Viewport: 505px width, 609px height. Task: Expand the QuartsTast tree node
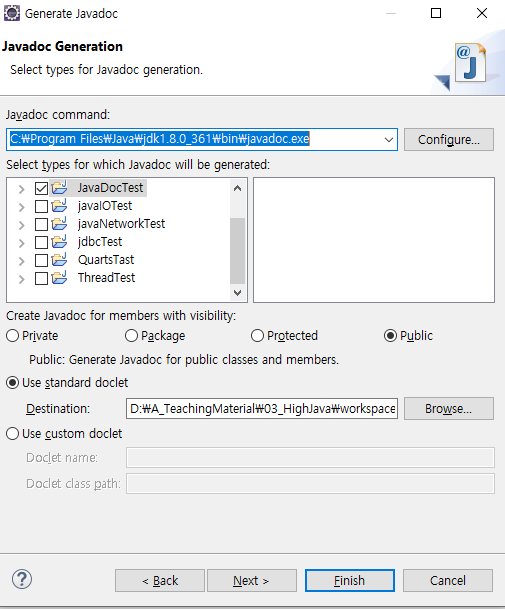22,261
